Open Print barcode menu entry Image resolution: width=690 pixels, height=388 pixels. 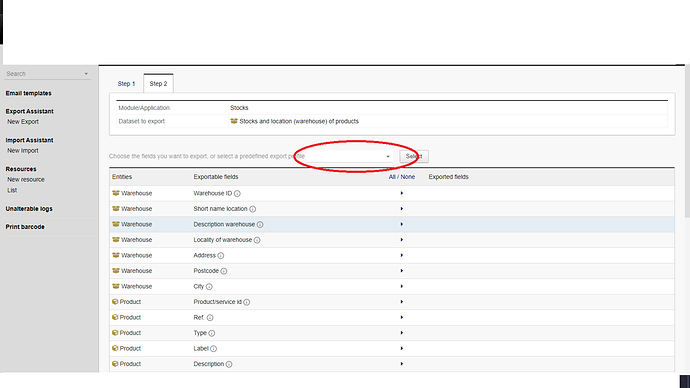click(25, 227)
